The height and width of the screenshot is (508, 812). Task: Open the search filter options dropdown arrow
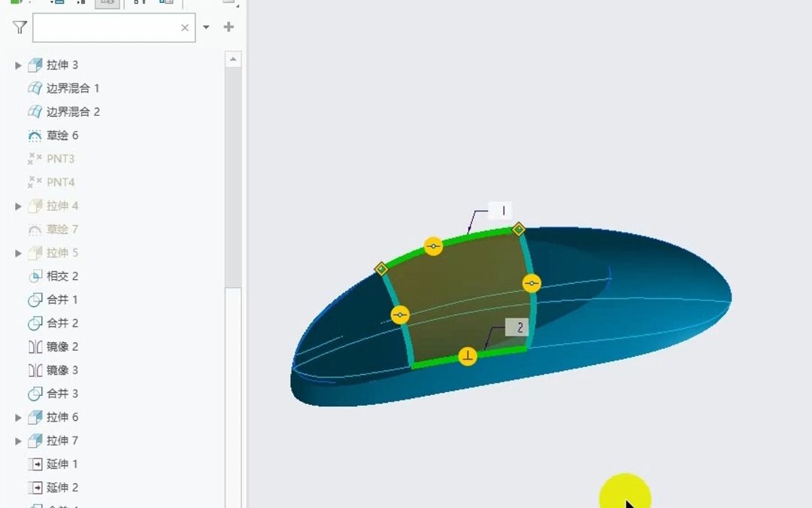[x=206, y=28]
